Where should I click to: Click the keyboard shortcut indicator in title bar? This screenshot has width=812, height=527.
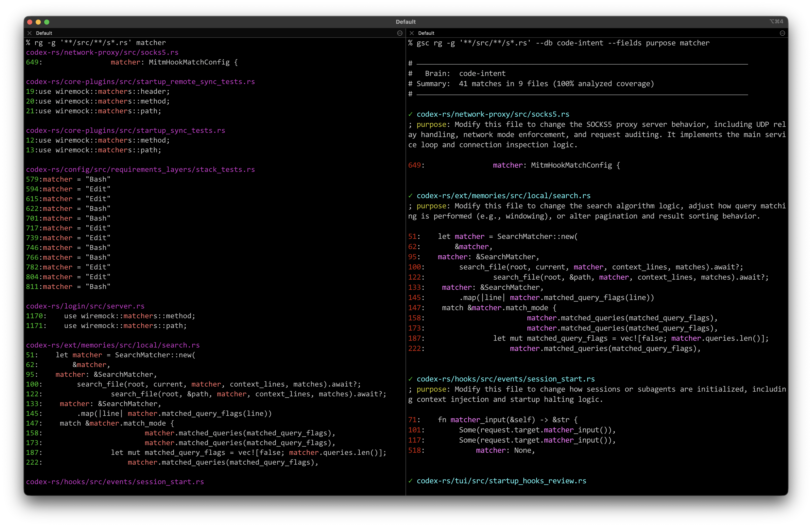[x=776, y=21]
